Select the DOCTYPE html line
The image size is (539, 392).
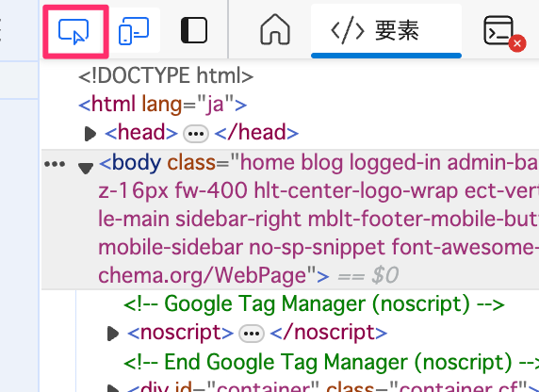pos(166,75)
